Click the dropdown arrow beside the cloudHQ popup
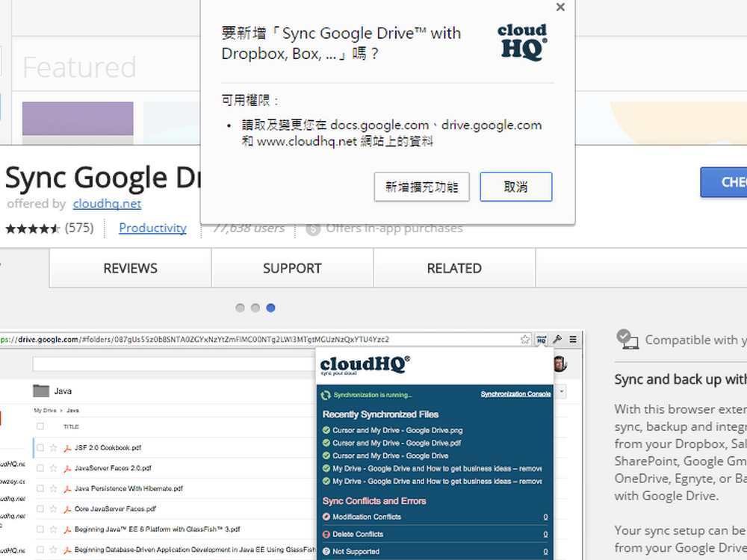This screenshot has height=560, width=747. (561, 391)
